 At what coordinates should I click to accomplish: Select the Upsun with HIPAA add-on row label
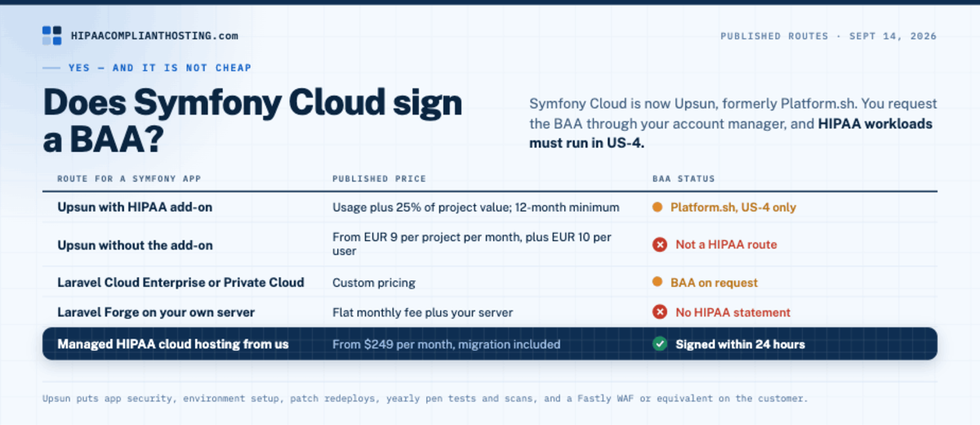click(x=135, y=208)
